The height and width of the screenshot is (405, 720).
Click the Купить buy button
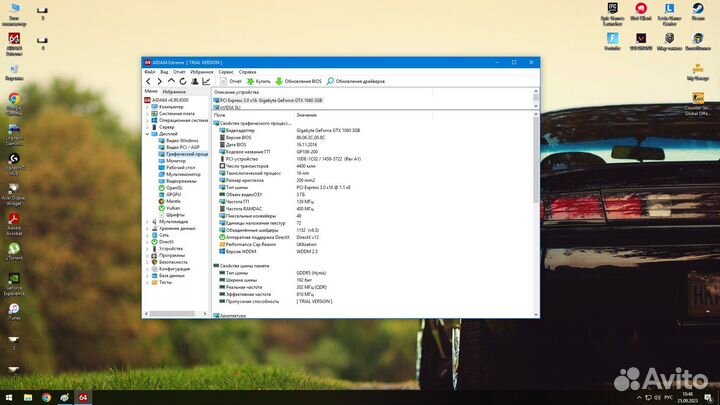click(x=259, y=81)
